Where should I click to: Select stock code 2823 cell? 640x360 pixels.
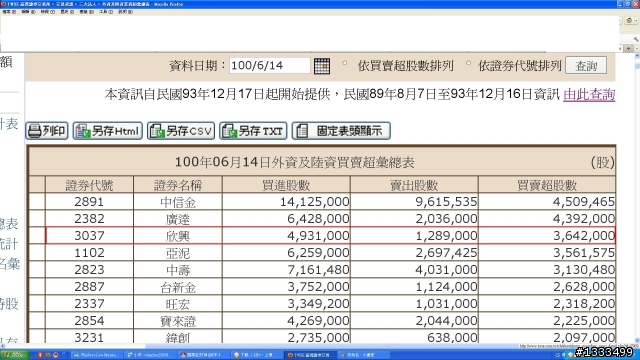[89, 270]
